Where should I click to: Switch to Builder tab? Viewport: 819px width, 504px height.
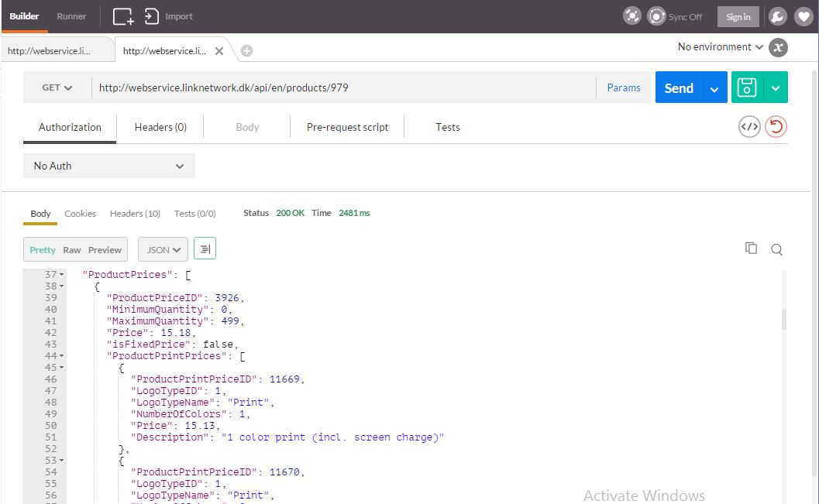click(25, 16)
